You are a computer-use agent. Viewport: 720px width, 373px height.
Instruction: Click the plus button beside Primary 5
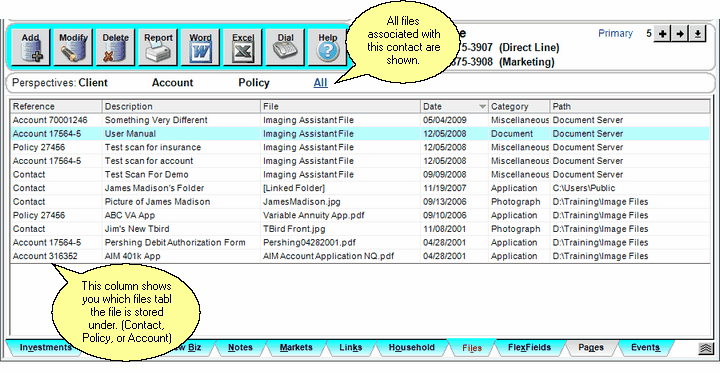(662, 34)
